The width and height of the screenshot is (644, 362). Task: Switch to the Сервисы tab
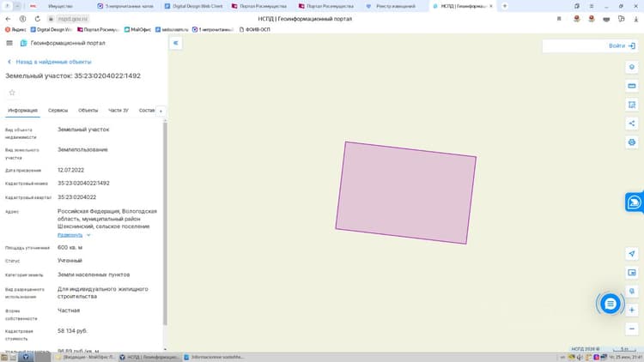[x=58, y=111]
